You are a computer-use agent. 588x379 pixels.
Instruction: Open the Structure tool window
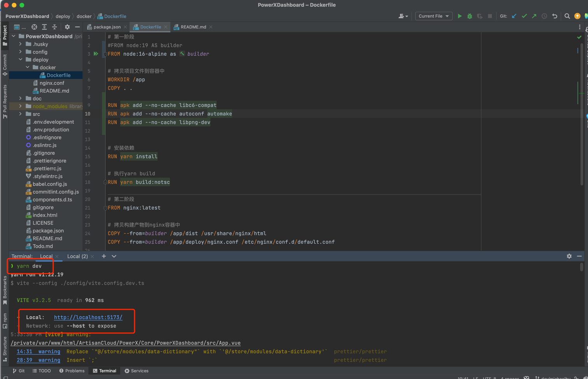coord(5,349)
